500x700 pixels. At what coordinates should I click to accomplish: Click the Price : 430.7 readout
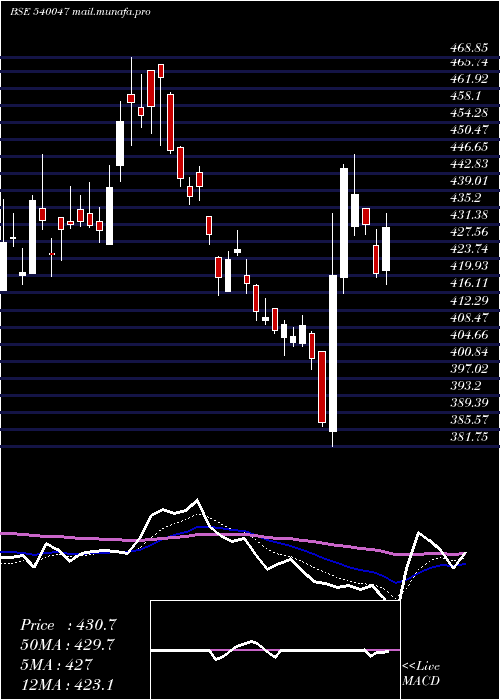pos(68,625)
